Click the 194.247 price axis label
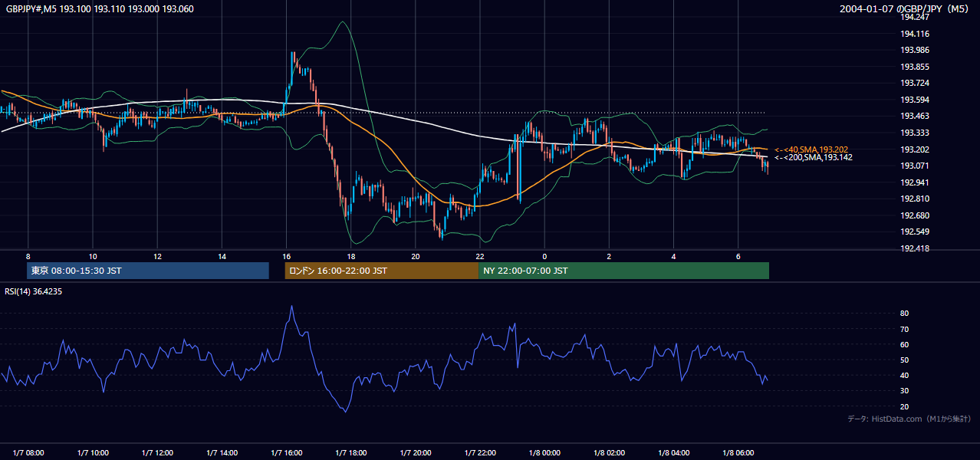This screenshot has height=460, width=980. 915,17
